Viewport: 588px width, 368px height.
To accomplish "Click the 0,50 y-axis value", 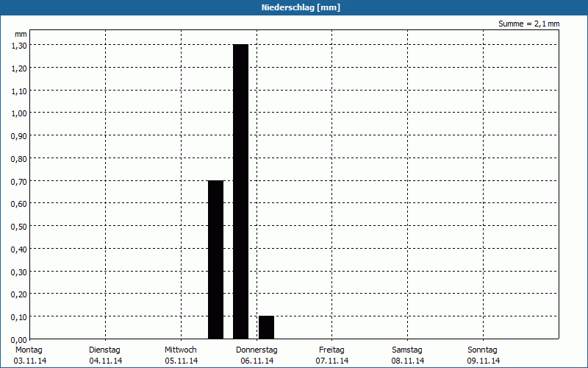I will point(19,227).
